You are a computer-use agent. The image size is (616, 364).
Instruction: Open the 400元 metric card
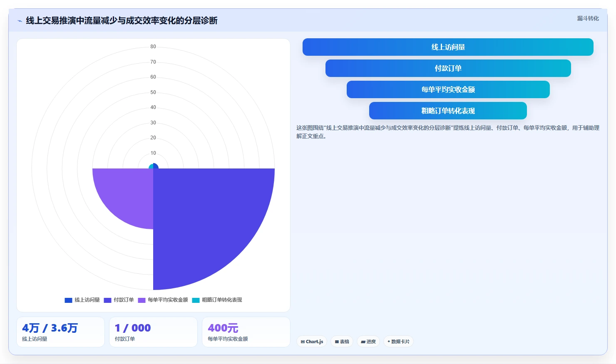(246, 332)
